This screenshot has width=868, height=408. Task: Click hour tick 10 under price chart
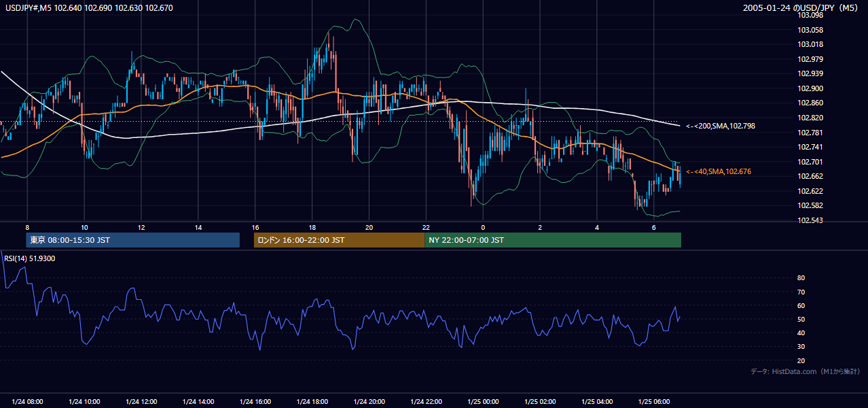(84, 227)
